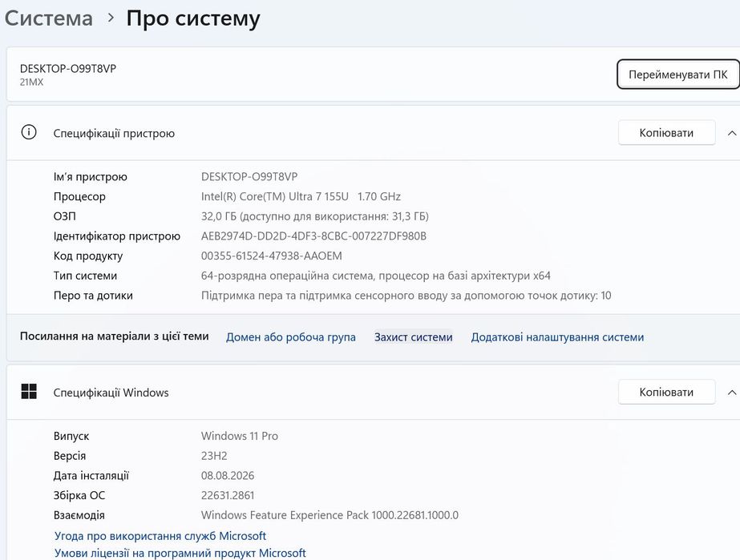Select product code 00355-61524-47938-AAOEM
Screen dimensions: 740x560
click(x=271, y=256)
